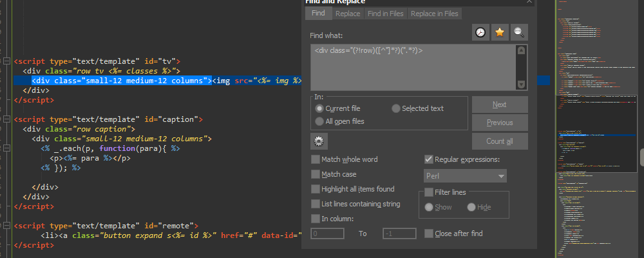Click the 'row tv' class code line

pyautogui.click(x=102, y=71)
